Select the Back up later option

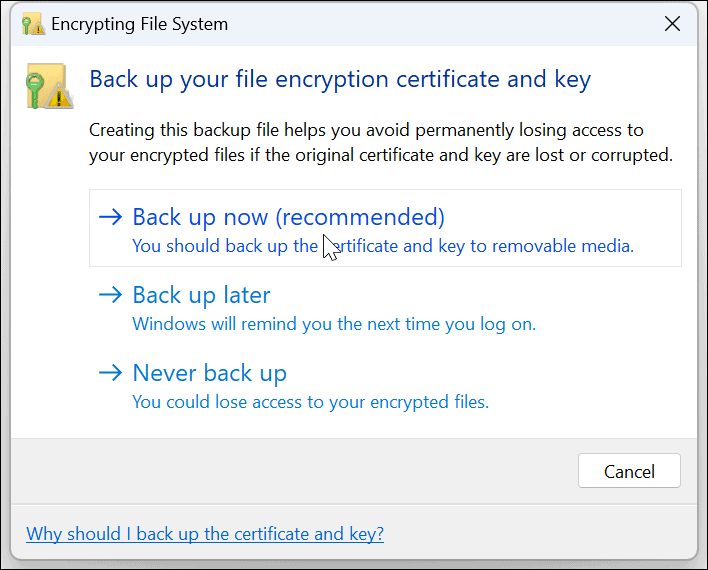[x=201, y=295]
